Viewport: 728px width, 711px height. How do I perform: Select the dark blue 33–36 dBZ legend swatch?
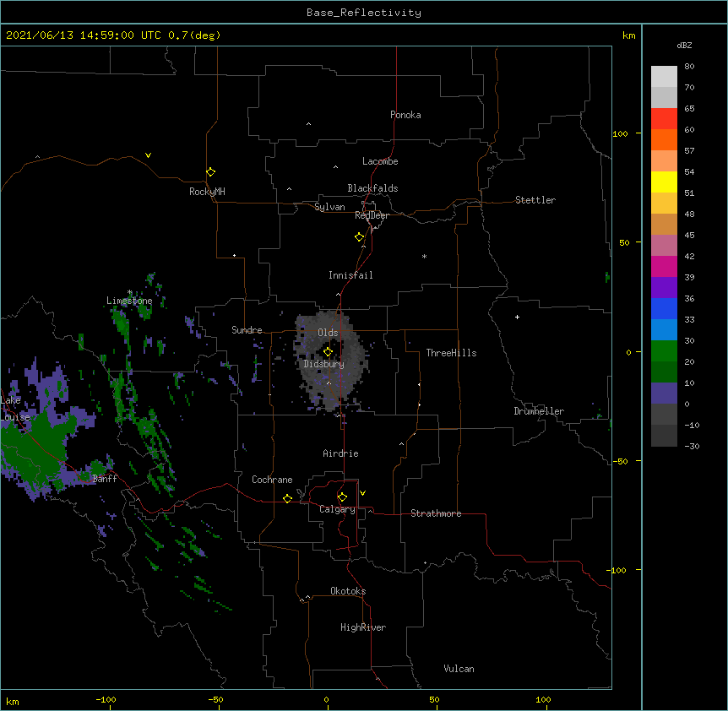pos(664,308)
